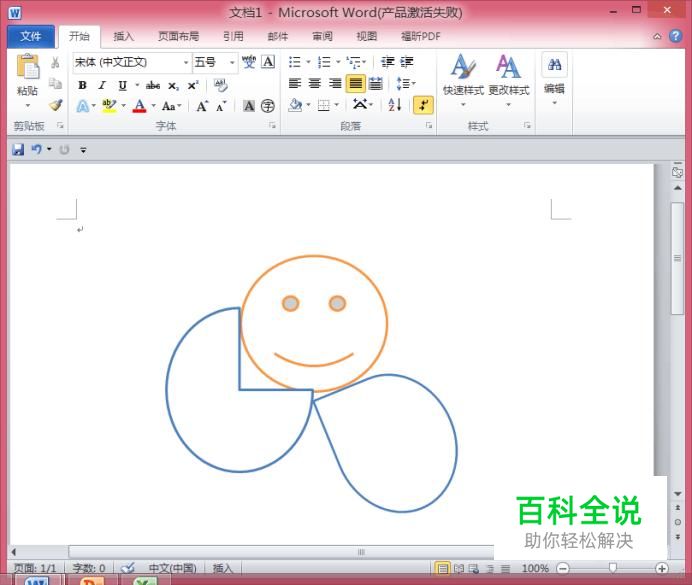Align text left
The width and height of the screenshot is (692, 585).
point(295,83)
